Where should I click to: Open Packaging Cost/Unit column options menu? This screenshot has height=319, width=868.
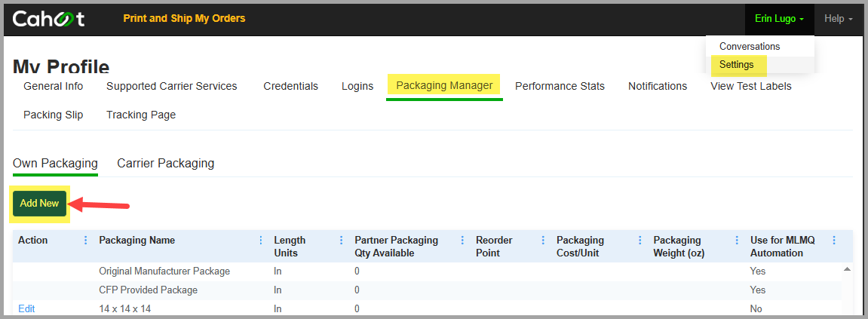click(x=640, y=241)
